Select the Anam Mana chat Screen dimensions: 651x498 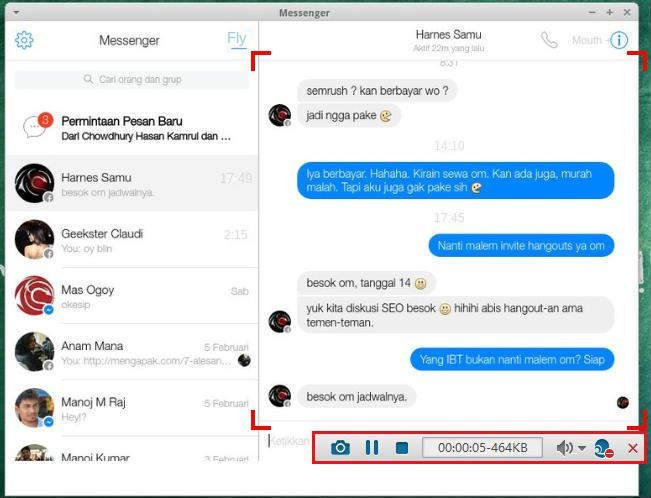[132, 352]
